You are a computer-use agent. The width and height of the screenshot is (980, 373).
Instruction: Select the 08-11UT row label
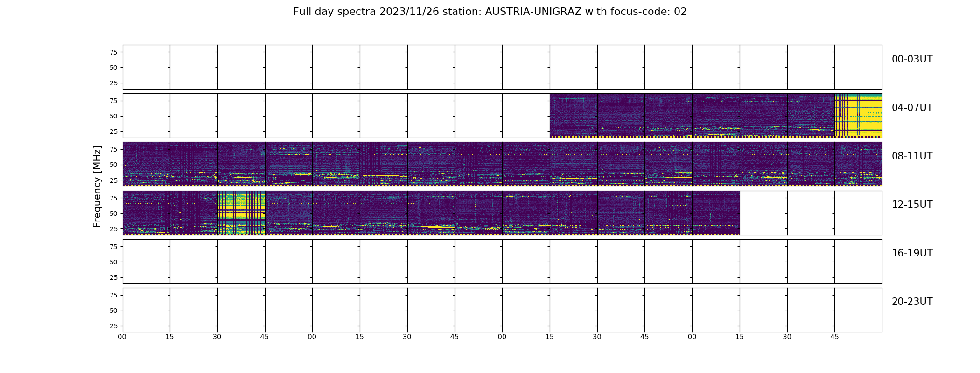[x=912, y=156]
